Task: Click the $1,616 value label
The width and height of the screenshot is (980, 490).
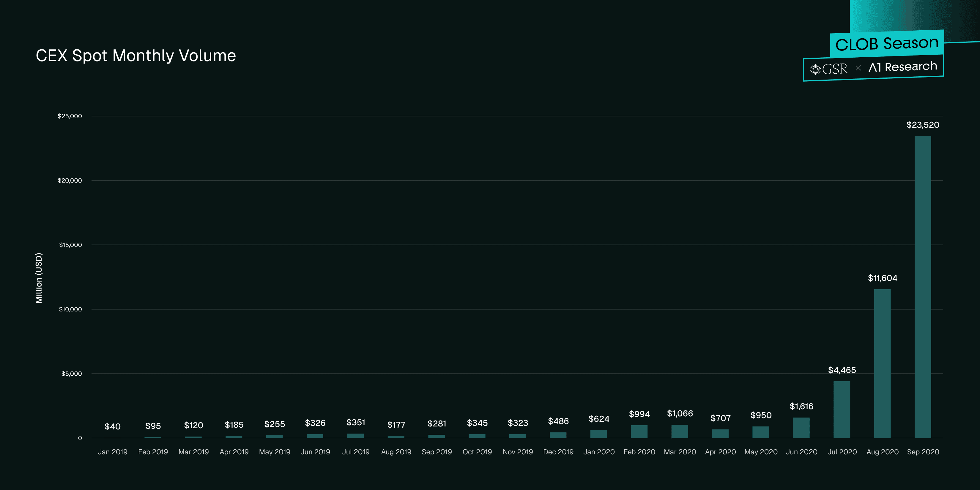Action: 801,406
